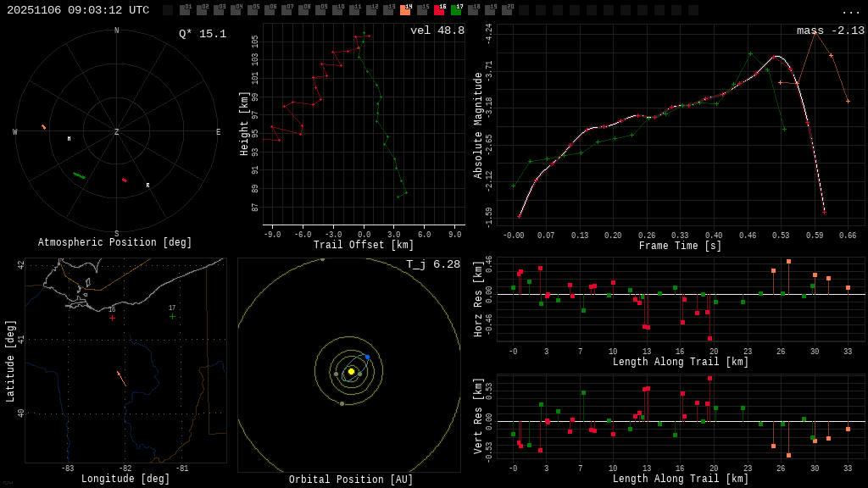Viewport: 868px width, 488px height.
Task: Select station indicator 04 in top bar
Action: [236, 9]
